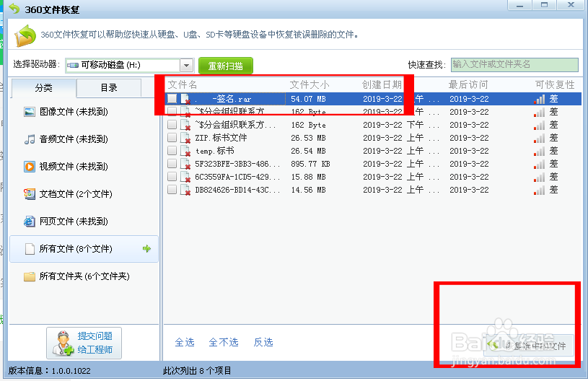Click the 全选 select all link
Image resolution: width=588 pixels, height=381 pixels.
tap(185, 342)
